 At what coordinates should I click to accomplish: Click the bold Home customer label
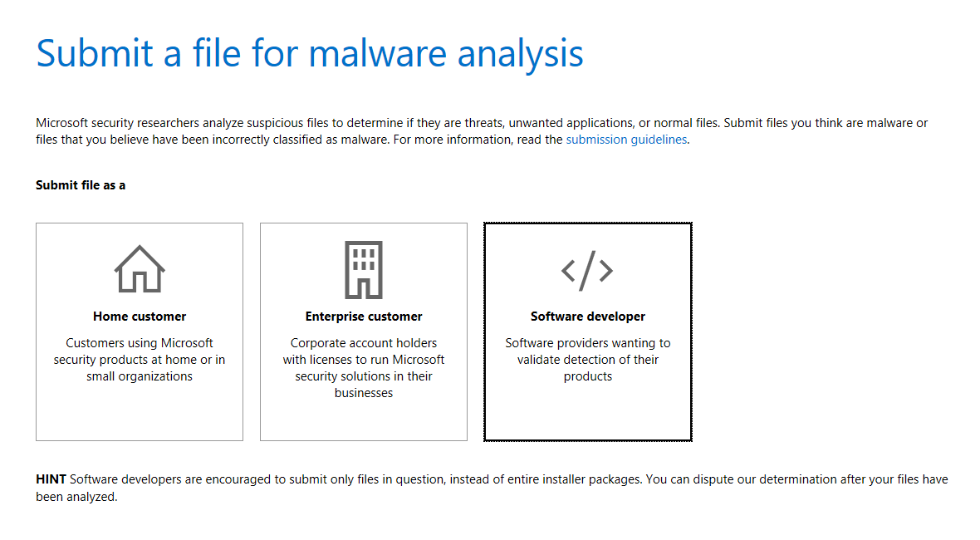pyautogui.click(x=139, y=317)
